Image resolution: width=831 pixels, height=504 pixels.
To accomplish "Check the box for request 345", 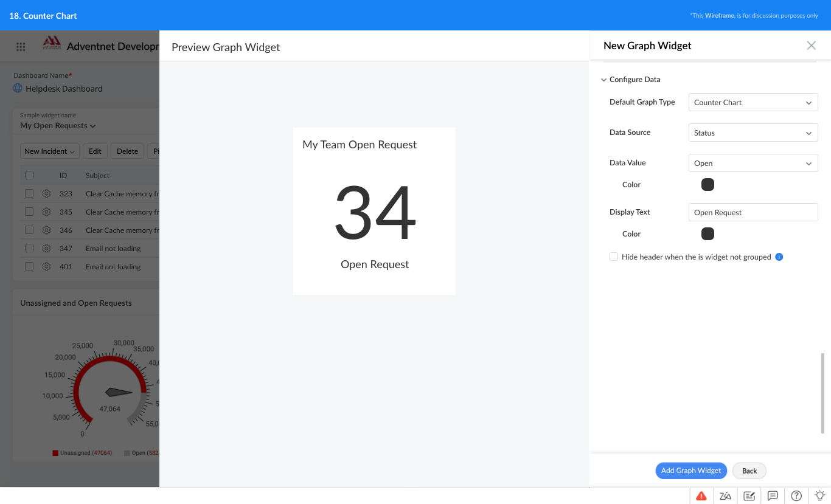I will 29,212.
